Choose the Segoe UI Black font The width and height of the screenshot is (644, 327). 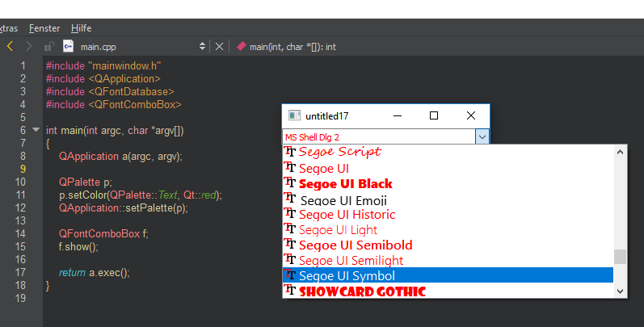345,184
